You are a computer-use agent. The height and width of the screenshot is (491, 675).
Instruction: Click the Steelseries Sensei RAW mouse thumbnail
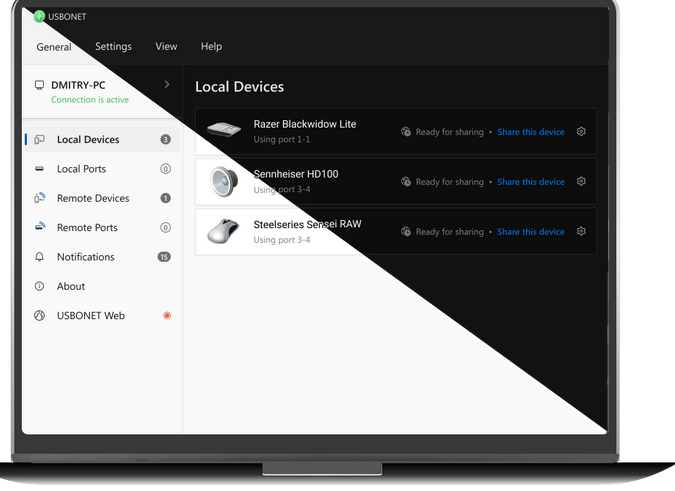point(223,231)
